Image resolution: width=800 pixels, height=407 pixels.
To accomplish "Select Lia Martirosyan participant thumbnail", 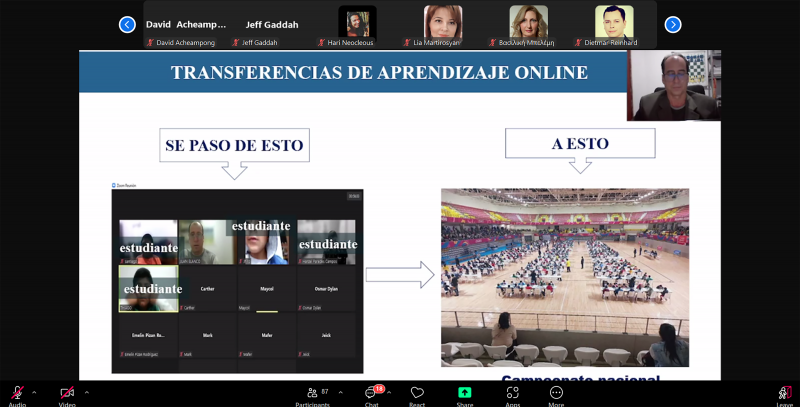I will point(443,24).
